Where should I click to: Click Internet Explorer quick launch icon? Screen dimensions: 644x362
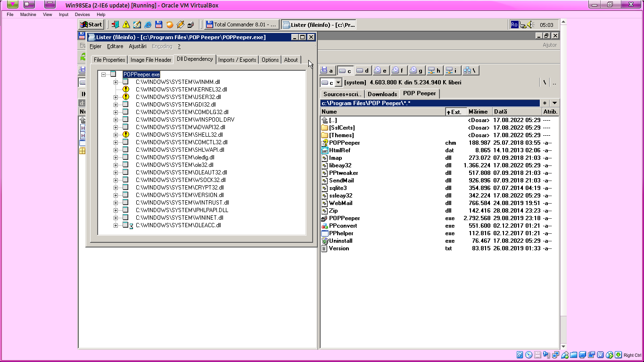coord(148,25)
